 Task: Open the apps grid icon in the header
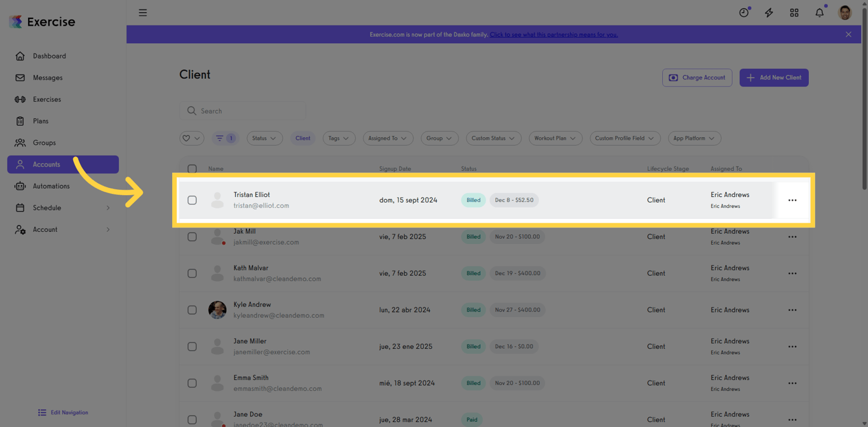coord(794,12)
